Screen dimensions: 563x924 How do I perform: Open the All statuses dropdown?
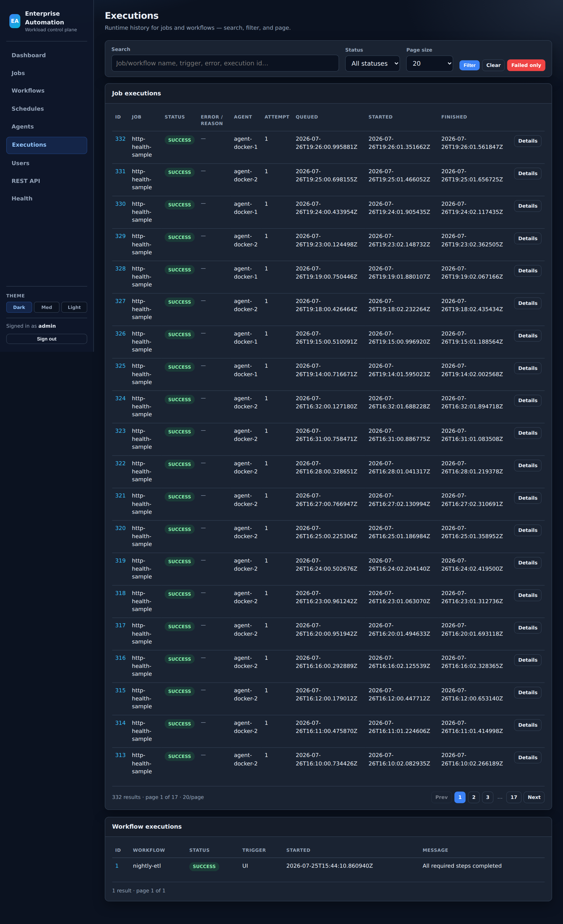[x=373, y=63]
